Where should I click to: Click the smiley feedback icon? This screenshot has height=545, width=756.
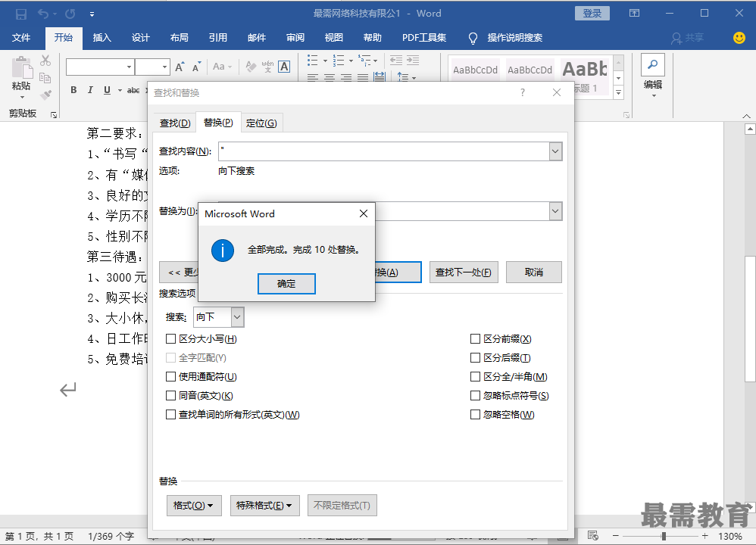(x=739, y=38)
